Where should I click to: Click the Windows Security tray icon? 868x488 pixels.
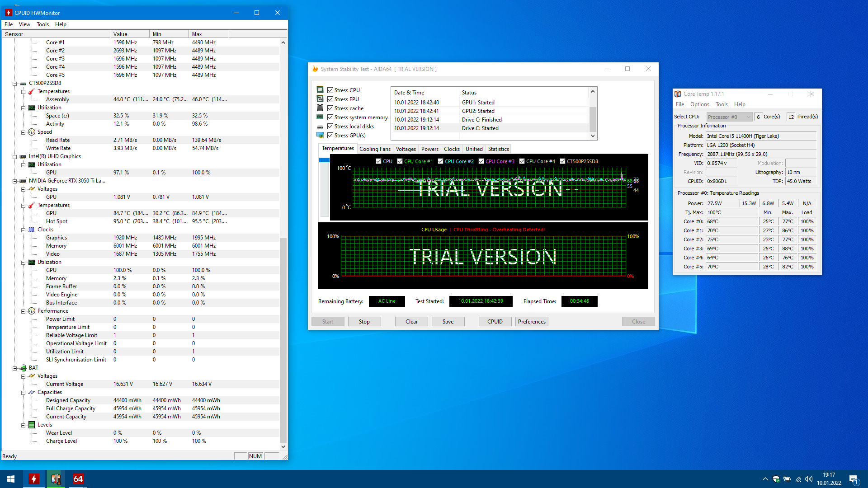click(776, 479)
